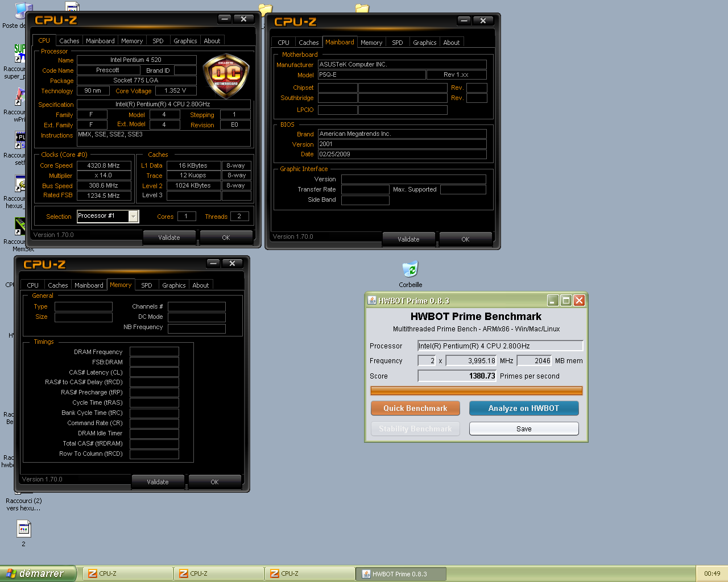Open the super_pi shortcut icon on desktop
The width and height of the screenshot is (728, 582).
[20, 53]
